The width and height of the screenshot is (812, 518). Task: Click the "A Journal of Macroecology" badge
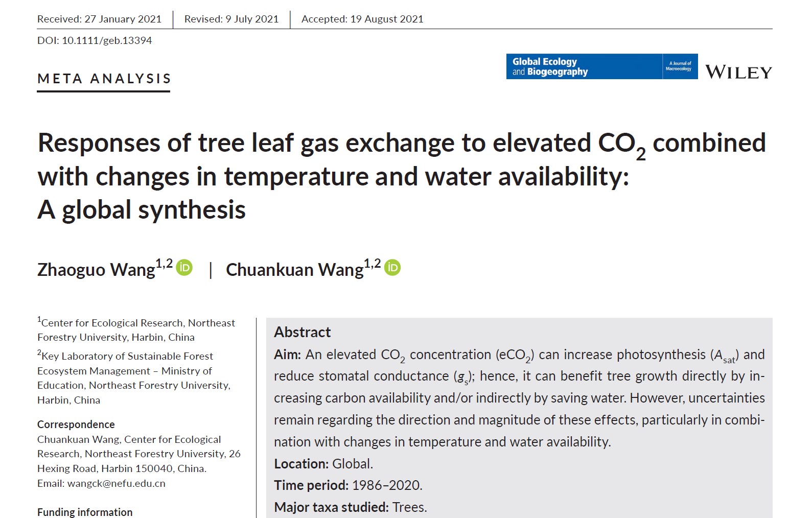(680, 66)
